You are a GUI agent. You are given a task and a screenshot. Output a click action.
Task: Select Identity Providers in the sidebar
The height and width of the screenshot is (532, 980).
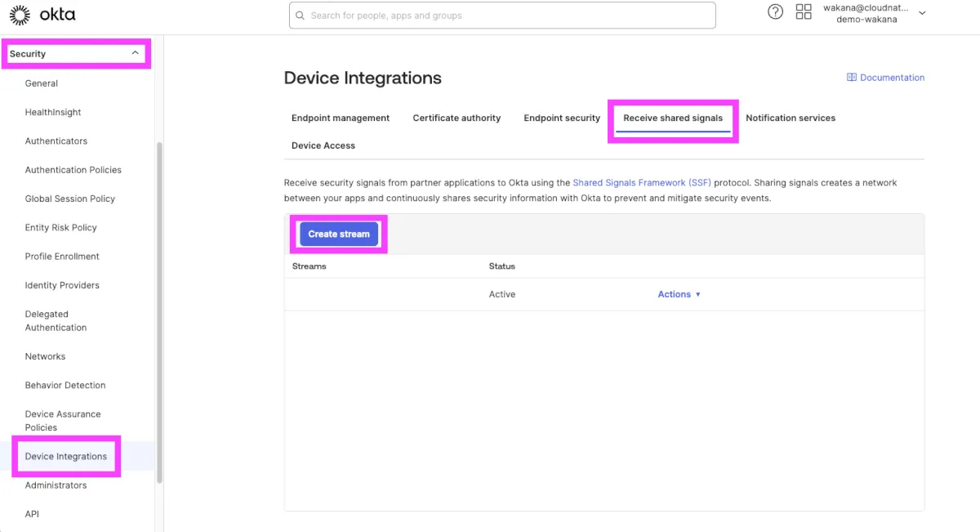(62, 285)
